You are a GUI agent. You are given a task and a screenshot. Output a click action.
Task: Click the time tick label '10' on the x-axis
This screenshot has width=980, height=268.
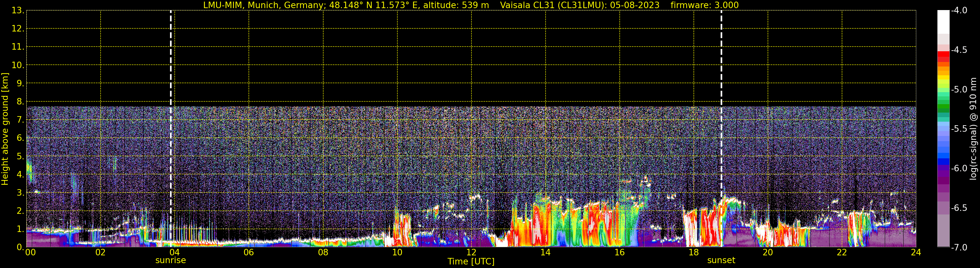397,252
